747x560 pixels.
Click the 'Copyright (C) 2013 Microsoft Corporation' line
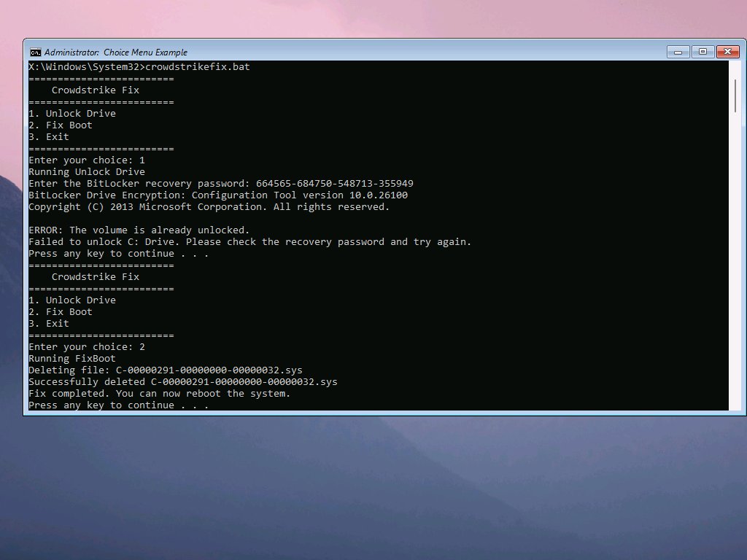pyautogui.click(x=209, y=206)
